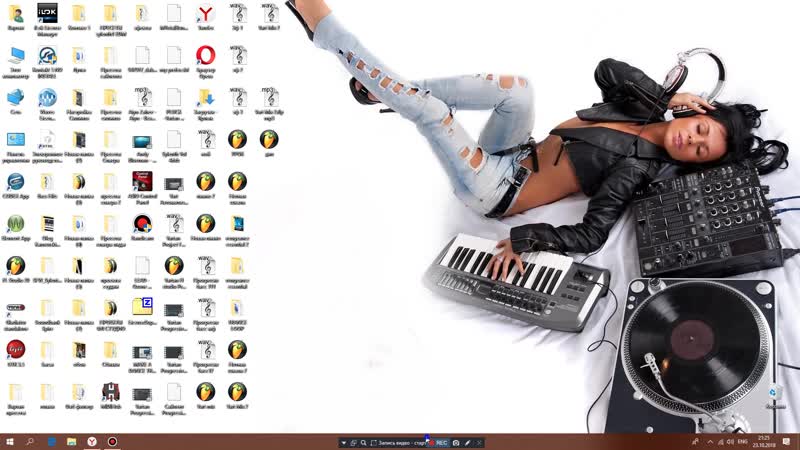Open the red record app in taskbar
Image resolution: width=800 pixels, height=450 pixels.
pyautogui.click(x=112, y=441)
